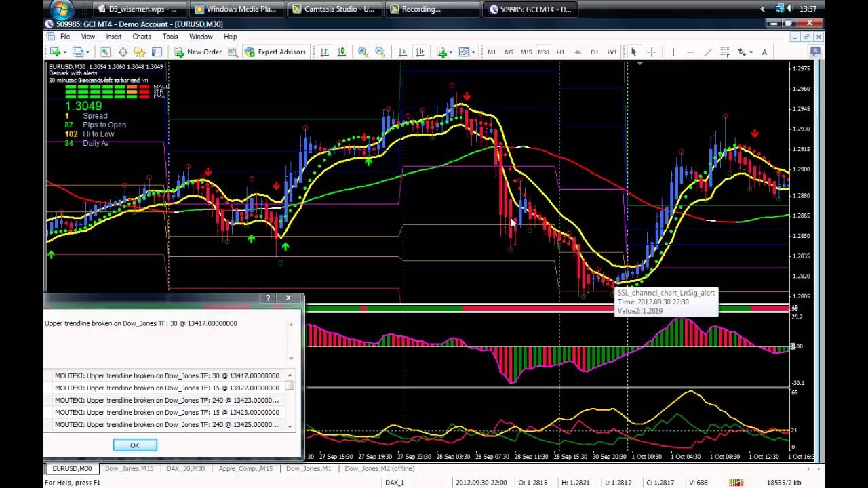Screen dimensions: 868x488
Task: Show the Data Window crosshair-circle icon
Action: (123, 52)
